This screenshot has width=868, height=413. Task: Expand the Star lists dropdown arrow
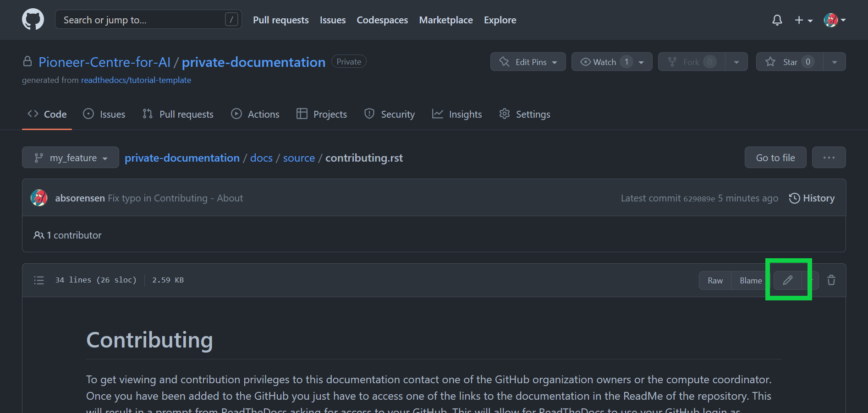835,62
